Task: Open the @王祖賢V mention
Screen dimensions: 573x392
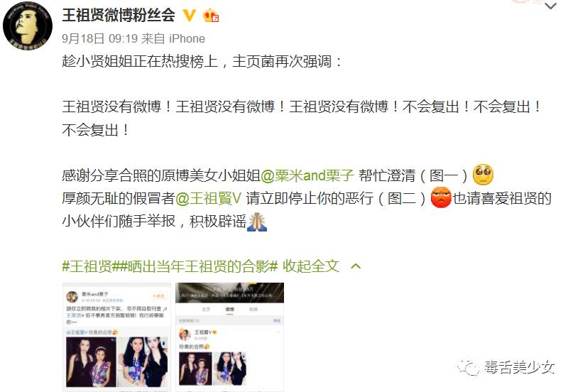Action: tap(208, 198)
